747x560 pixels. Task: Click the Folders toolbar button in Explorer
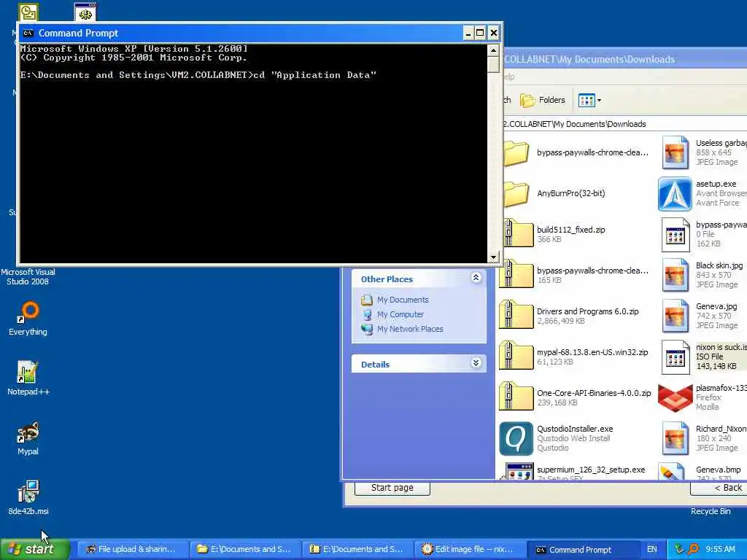click(x=542, y=100)
